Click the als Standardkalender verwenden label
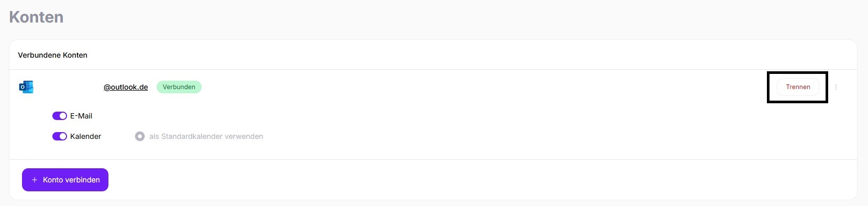 [206, 136]
